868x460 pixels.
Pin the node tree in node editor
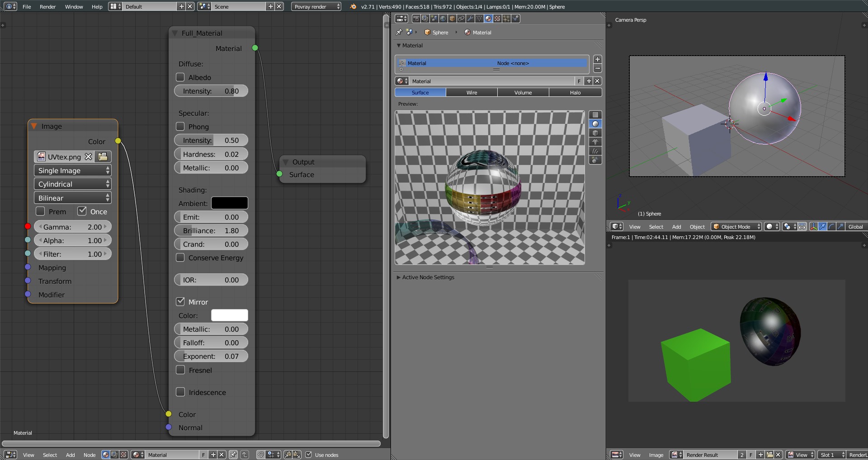pyautogui.click(x=233, y=455)
